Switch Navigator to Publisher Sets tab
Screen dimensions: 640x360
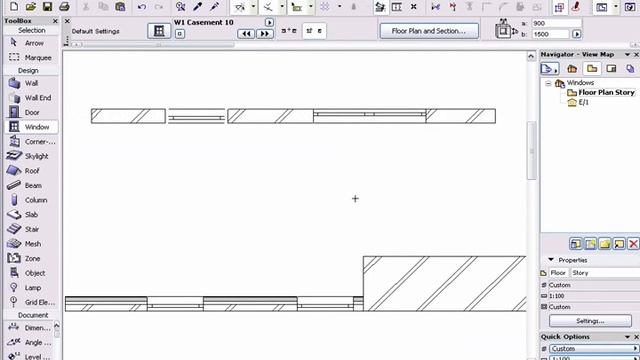[x=631, y=69]
